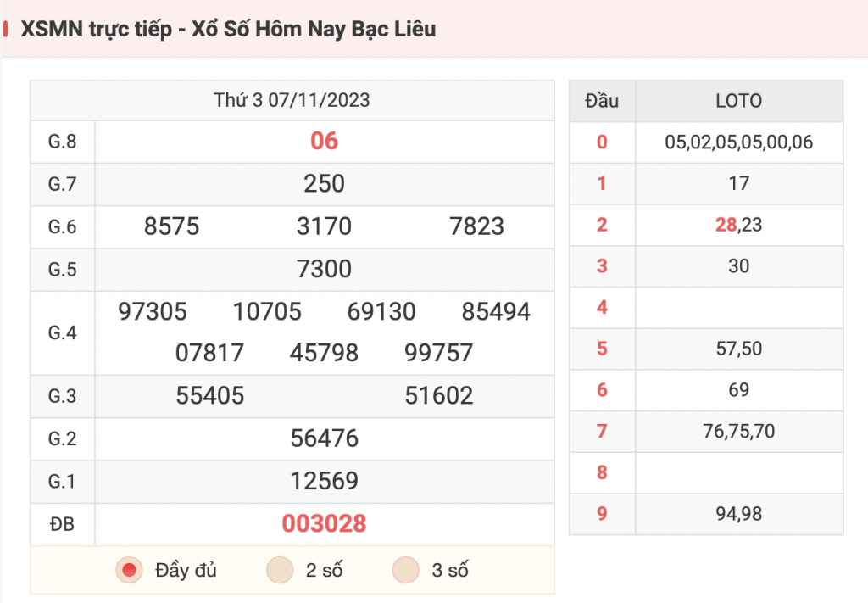This screenshot has width=868, height=603.
Task: Click G.4 number 97305
Action: tap(153, 312)
